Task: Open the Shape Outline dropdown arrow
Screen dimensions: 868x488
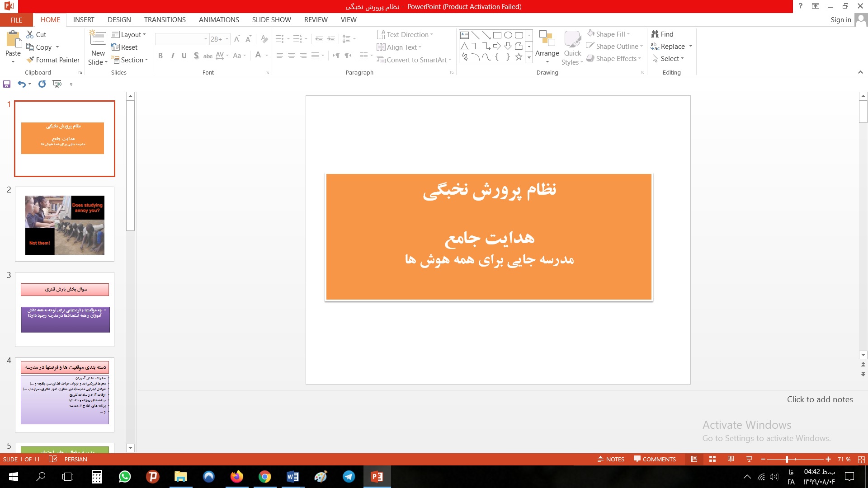Action: click(x=641, y=46)
